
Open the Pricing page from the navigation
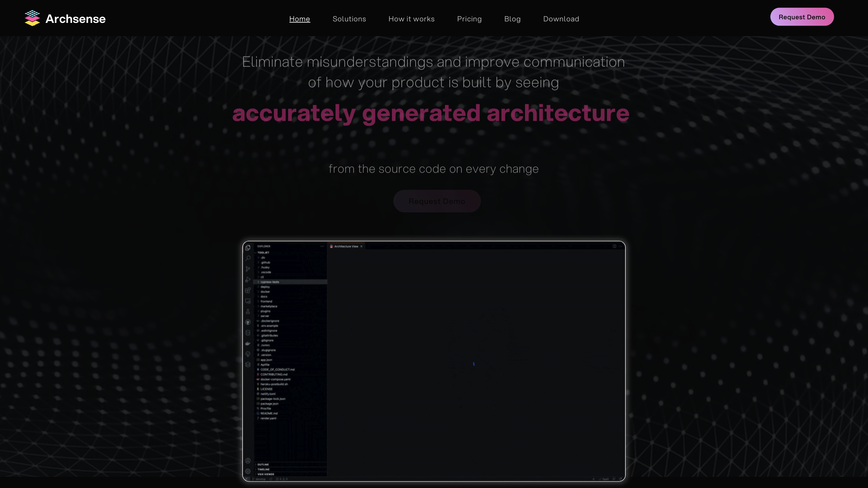point(469,19)
